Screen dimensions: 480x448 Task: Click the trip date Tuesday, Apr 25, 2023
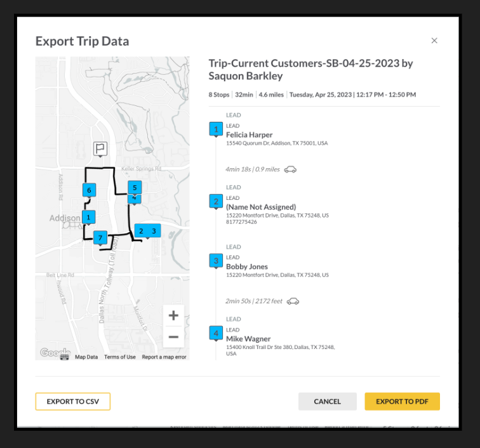pos(321,95)
